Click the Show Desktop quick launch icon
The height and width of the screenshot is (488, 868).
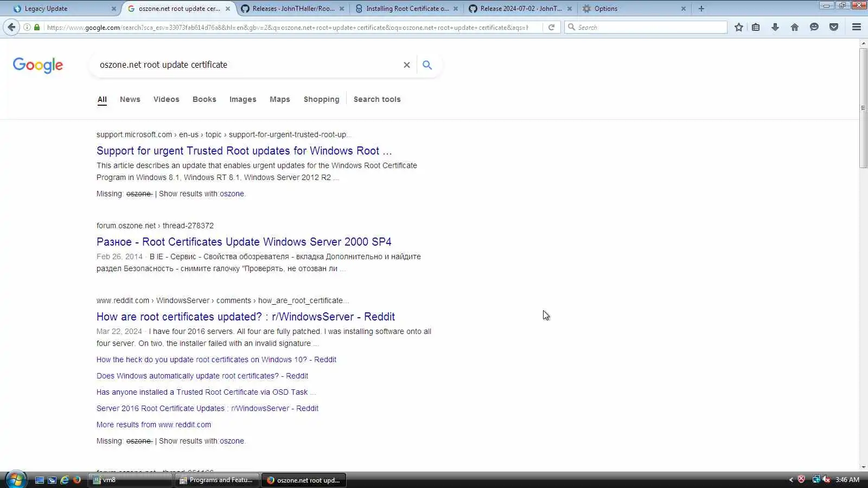[40, 480]
